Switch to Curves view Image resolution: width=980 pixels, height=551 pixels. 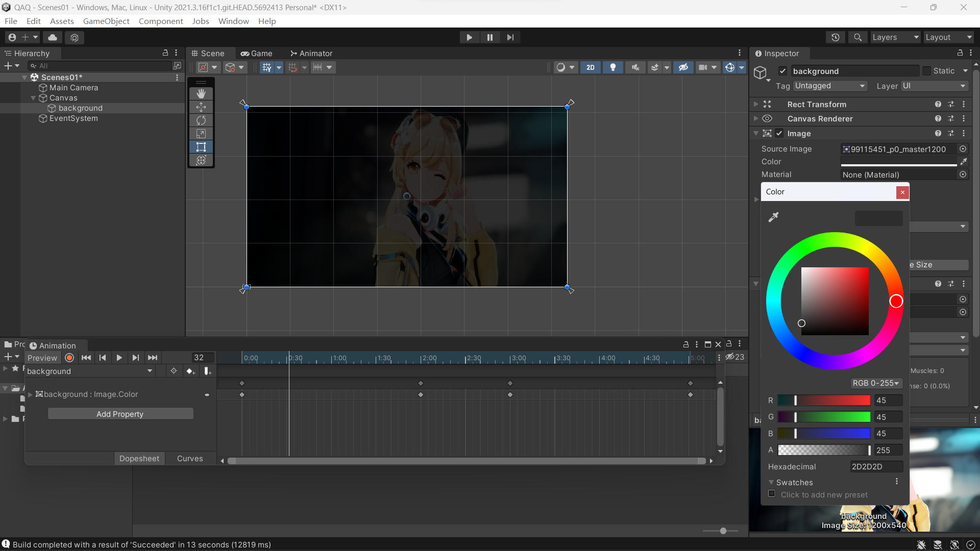tap(190, 459)
